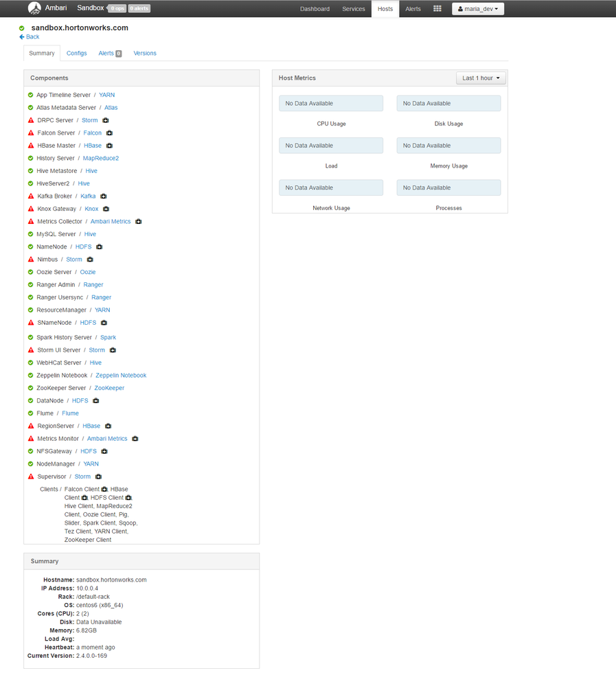
Task: Open the Falcon service link
Action: pyautogui.click(x=92, y=133)
